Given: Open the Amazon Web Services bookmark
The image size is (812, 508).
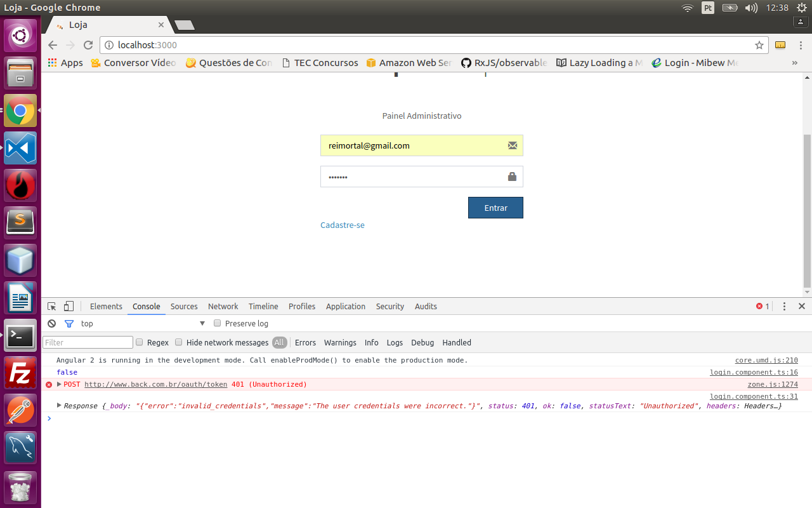Looking at the screenshot, I should coord(409,63).
